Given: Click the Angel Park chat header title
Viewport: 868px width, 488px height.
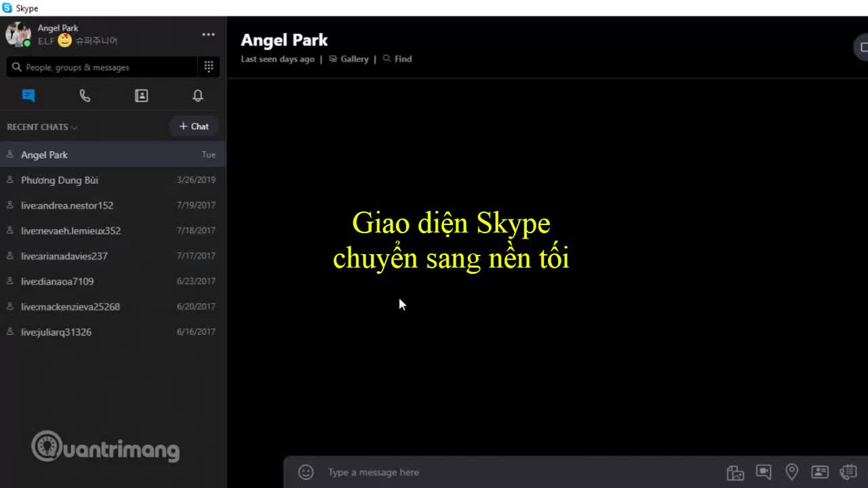Looking at the screenshot, I should 284,40.
